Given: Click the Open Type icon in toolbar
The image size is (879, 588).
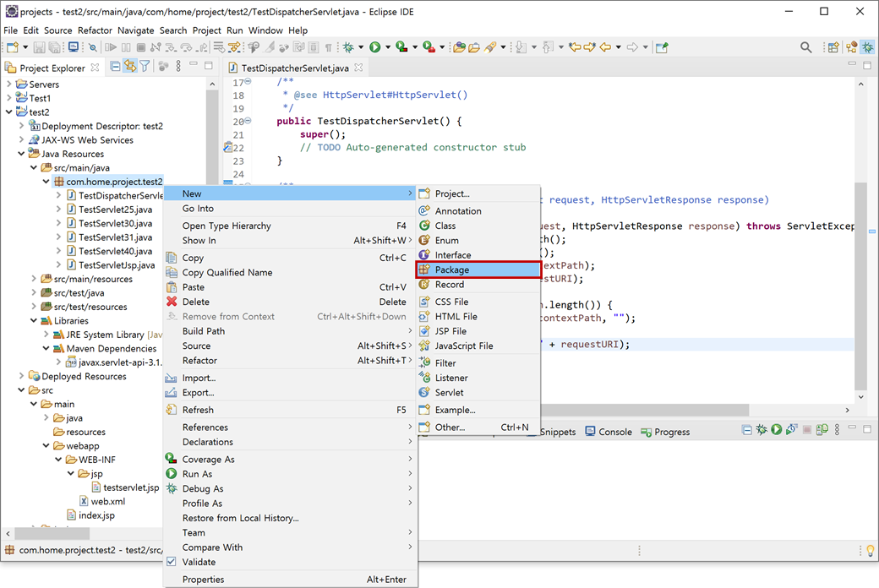Looking at the screenshot, I should (x=459, y=47).
